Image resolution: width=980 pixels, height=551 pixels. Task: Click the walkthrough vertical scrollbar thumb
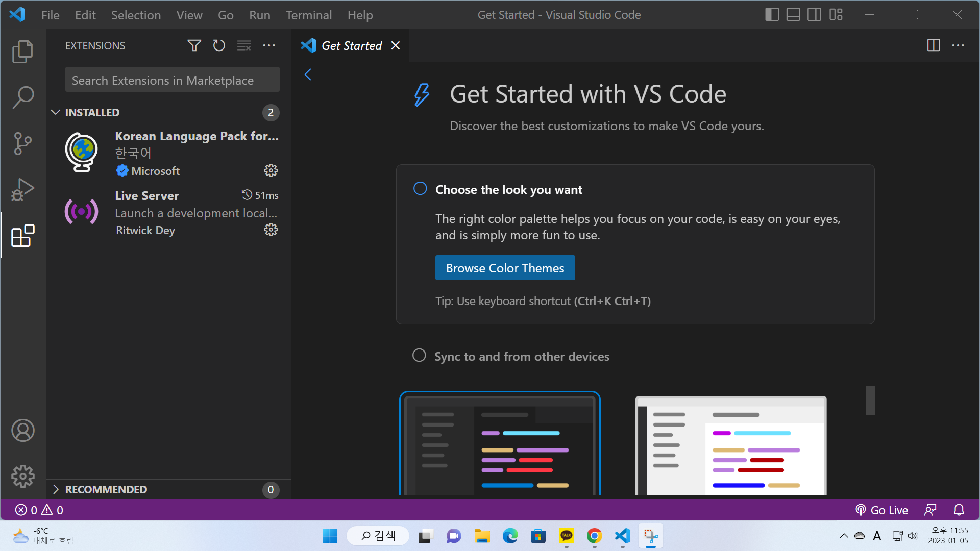click(870, 400)
